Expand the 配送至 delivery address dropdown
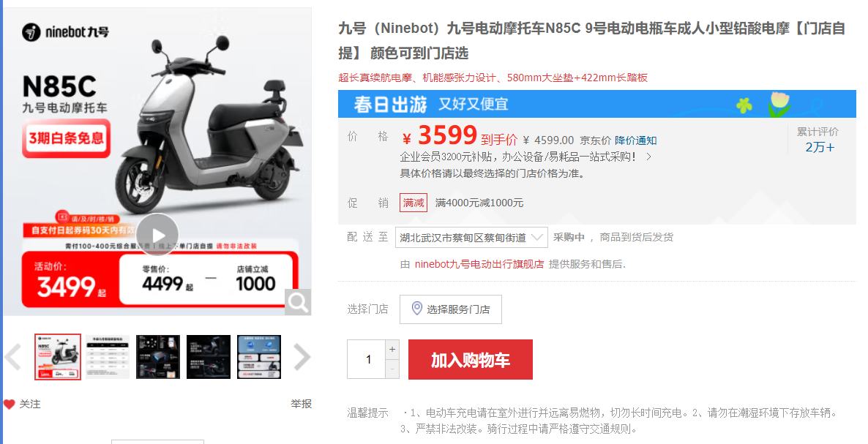The width and height of the screenshot is (868, 444). (x=471, y=238)
